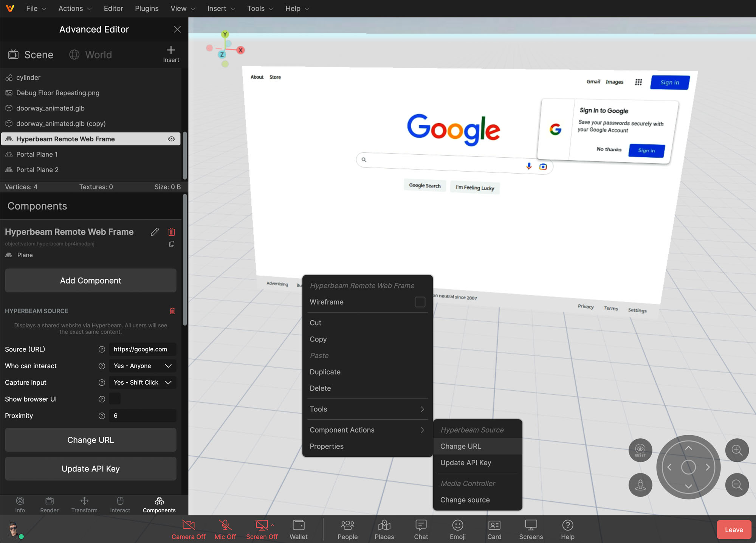Open the Wallet from bottom bar
Image resolution: width=756 pixels, height=543 pixels.
point(299,529)
